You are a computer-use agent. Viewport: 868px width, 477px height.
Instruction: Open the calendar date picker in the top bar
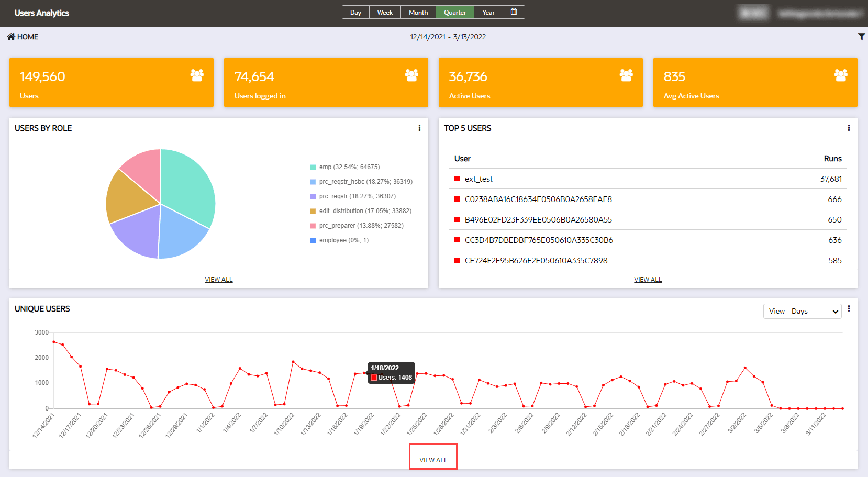click(514, 12)
